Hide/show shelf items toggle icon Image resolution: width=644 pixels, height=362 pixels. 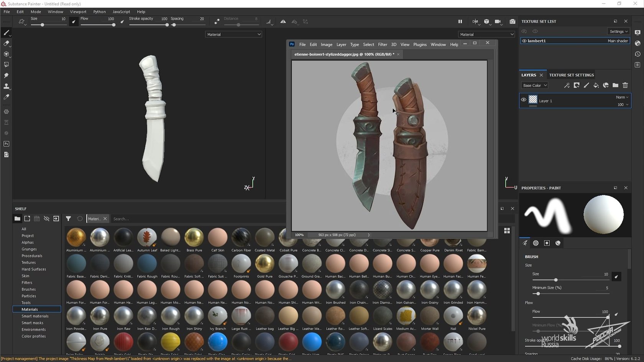point(46,219)
